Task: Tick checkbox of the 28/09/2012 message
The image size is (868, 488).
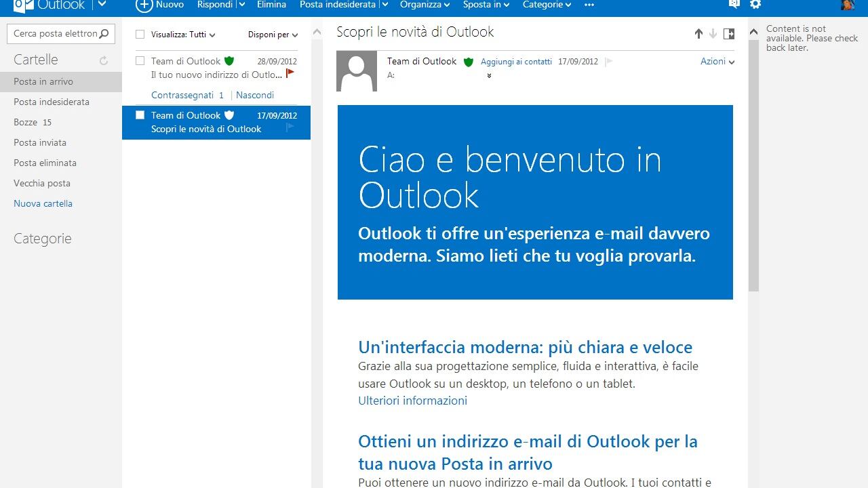Action: coord(140,60)
